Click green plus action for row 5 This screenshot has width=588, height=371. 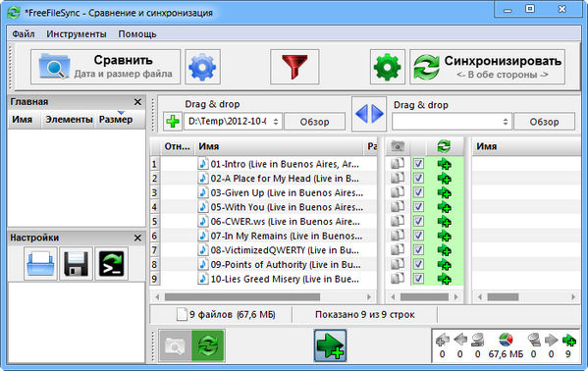(x=445, y=222)
